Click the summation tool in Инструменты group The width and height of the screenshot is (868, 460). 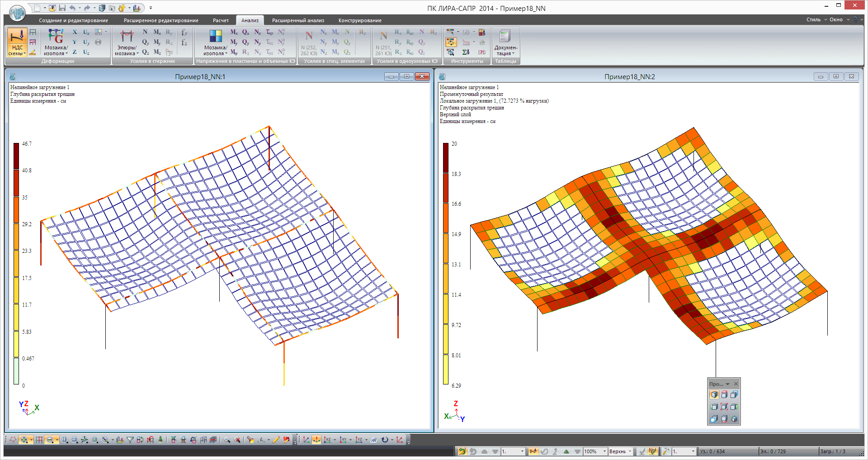point(466,52)
